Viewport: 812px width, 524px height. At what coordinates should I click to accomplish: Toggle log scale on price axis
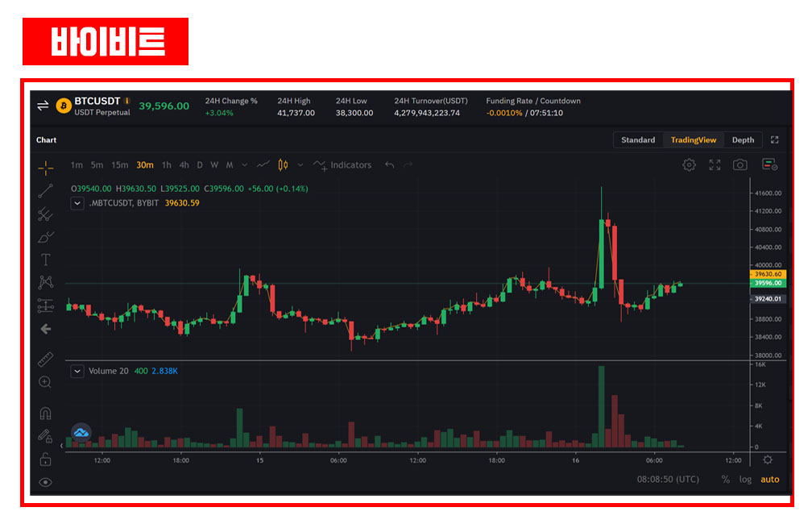click(745, 480)
